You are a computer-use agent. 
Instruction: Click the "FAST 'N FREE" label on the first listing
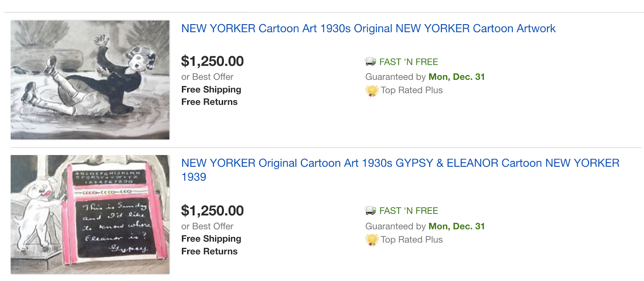pyautogui.click(x=409, y=62)
